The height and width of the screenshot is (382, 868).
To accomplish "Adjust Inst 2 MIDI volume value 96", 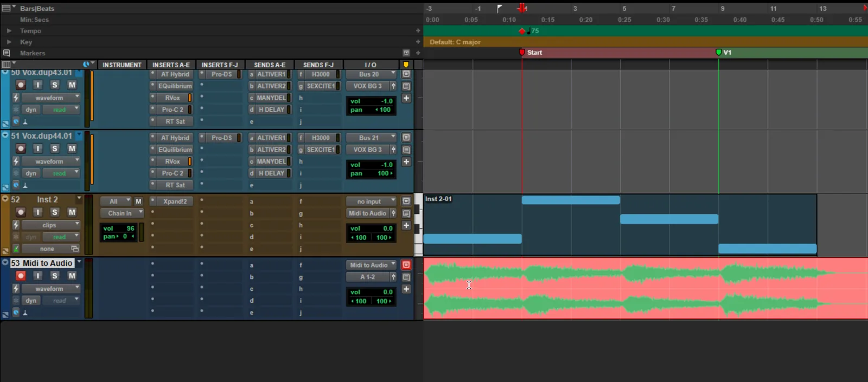I will 130,228.
